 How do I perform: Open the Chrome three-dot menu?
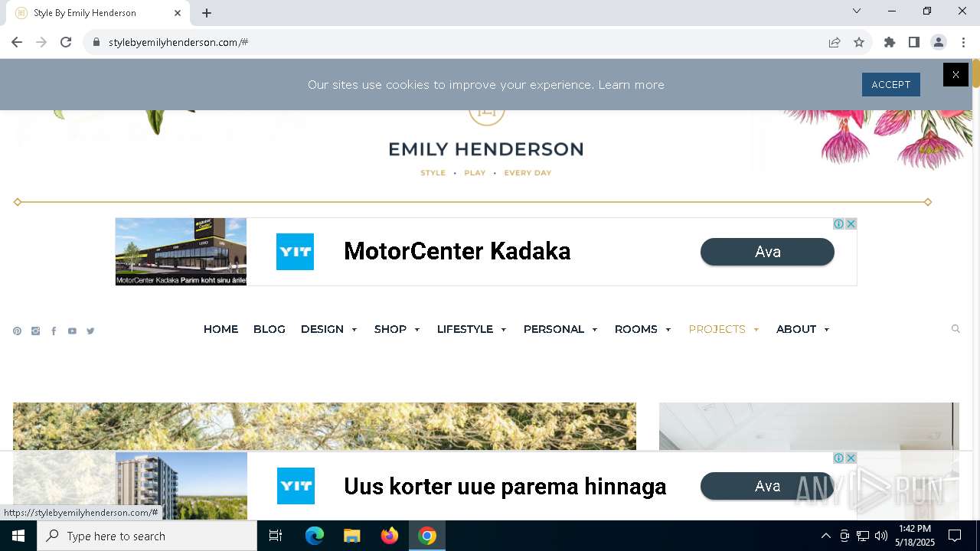tap(963, 42)
